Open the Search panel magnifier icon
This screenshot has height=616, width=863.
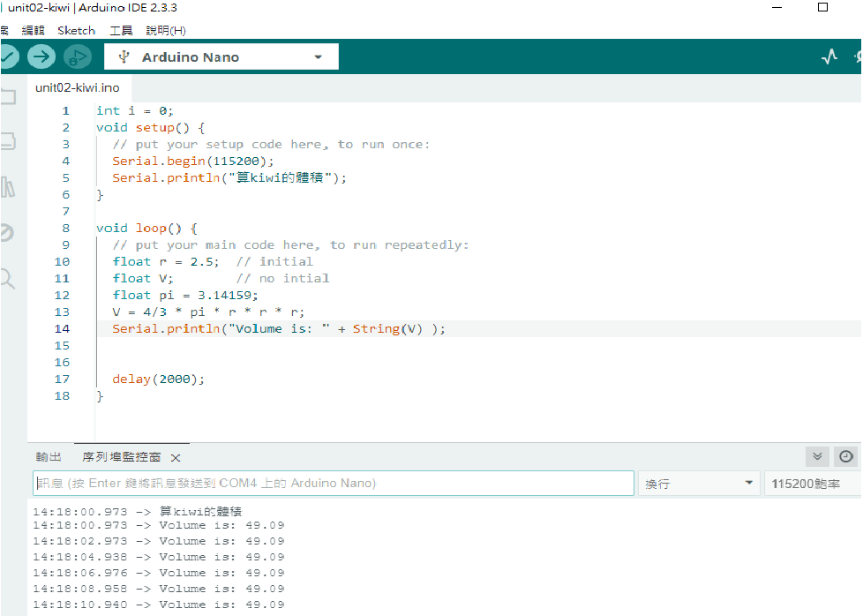(7, 280)
